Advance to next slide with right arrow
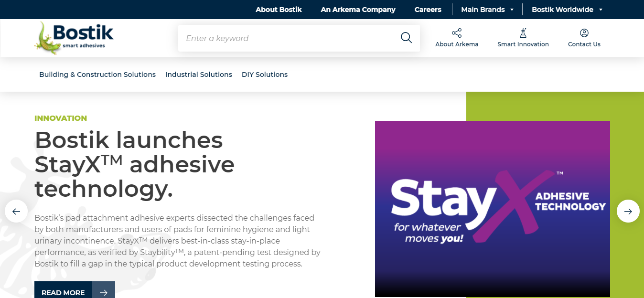The height and width of the screenshot is (298, 644). [x=628, y=211]
